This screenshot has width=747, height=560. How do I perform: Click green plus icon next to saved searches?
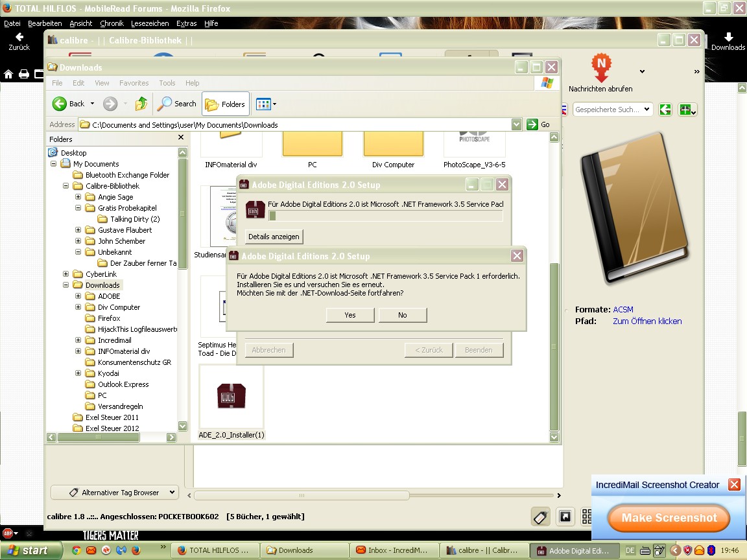click(x=687, y=110)
